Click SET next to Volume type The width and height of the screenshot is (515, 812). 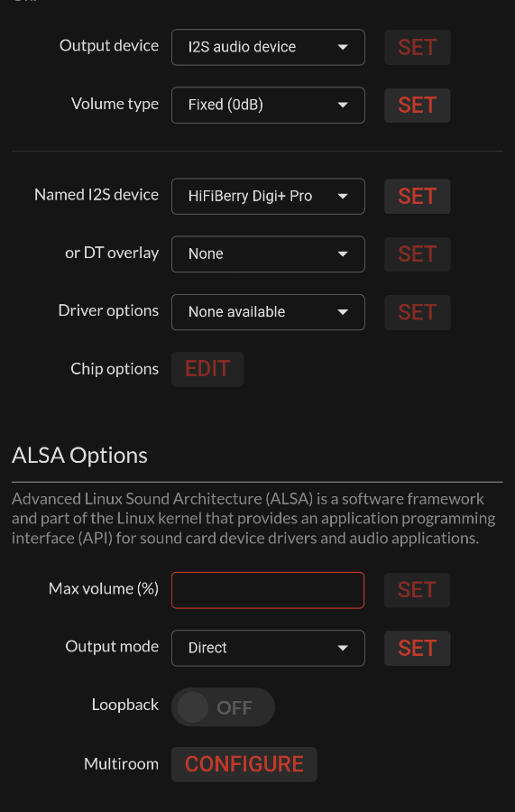click(x=418, y=106)
